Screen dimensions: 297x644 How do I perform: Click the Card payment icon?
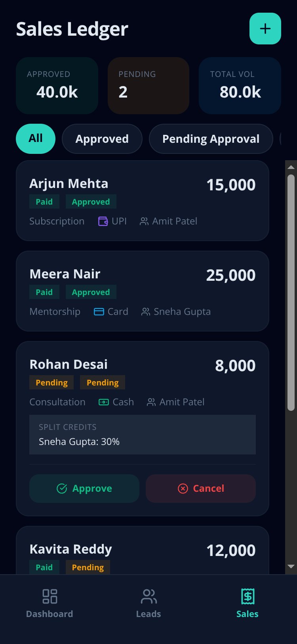[x=99, y=312]
